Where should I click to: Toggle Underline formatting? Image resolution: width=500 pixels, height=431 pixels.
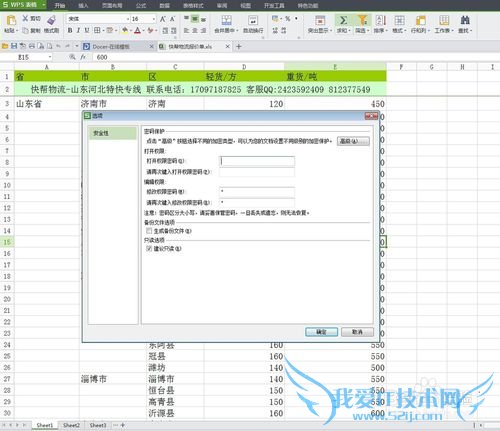[87, 30]
